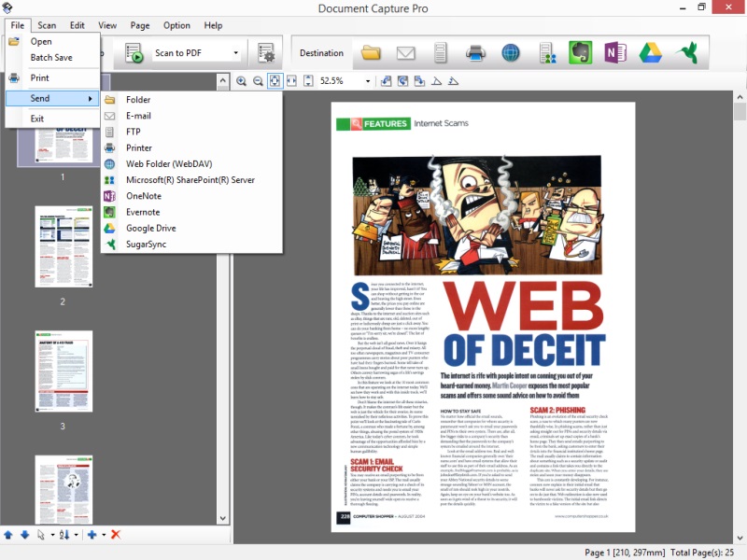Click the page selection cursor icon
This screenshot has width=747, height=560.
tap(41, 535)
